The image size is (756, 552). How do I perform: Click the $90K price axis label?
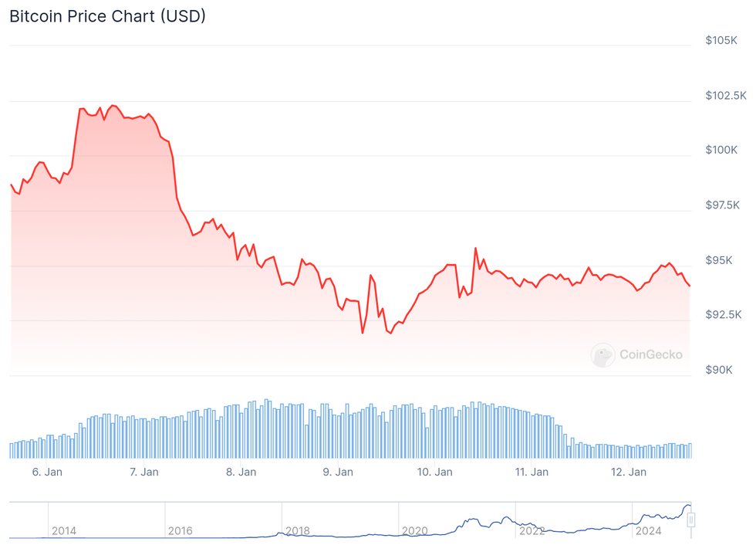coord(719,370)
